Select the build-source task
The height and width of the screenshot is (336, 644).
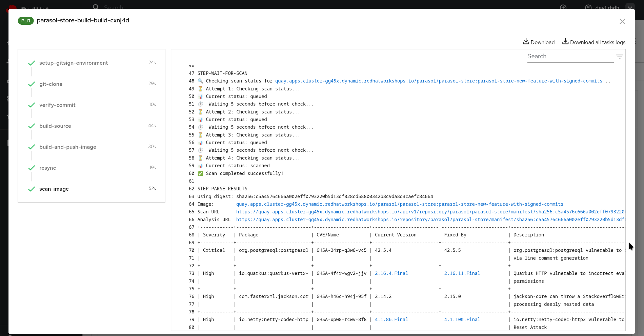pos(55,126)
